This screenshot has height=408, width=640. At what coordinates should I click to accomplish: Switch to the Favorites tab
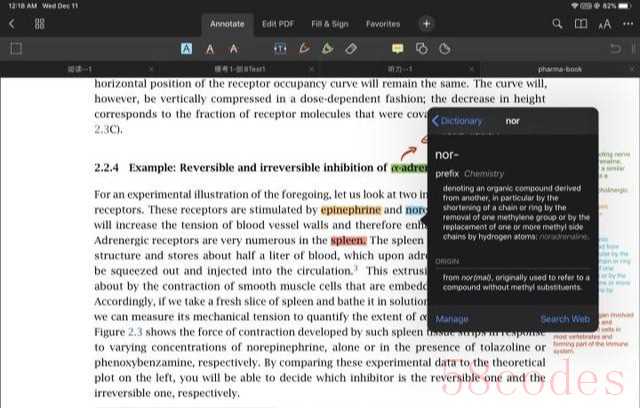click(383, 24)
